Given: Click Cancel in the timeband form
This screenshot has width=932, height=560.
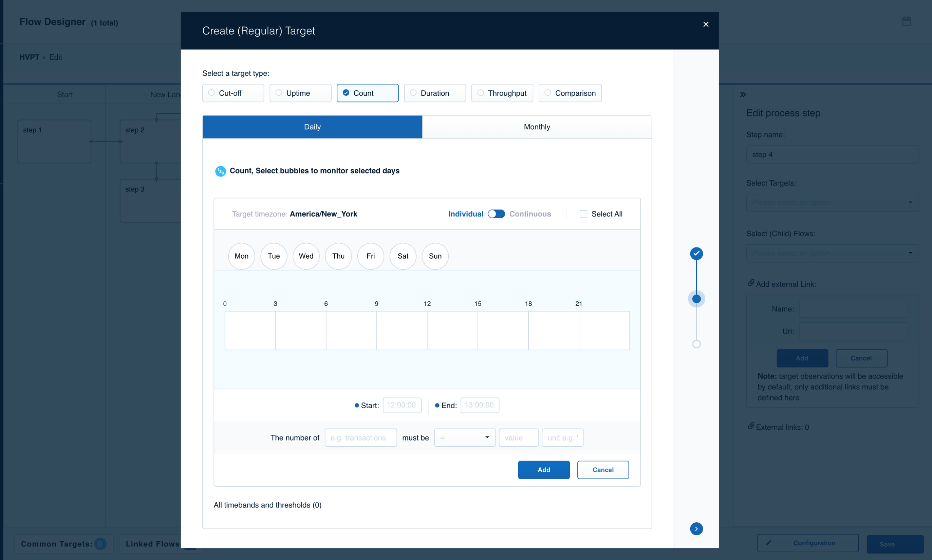Looking at the screenshot, I should pos(602,469).
